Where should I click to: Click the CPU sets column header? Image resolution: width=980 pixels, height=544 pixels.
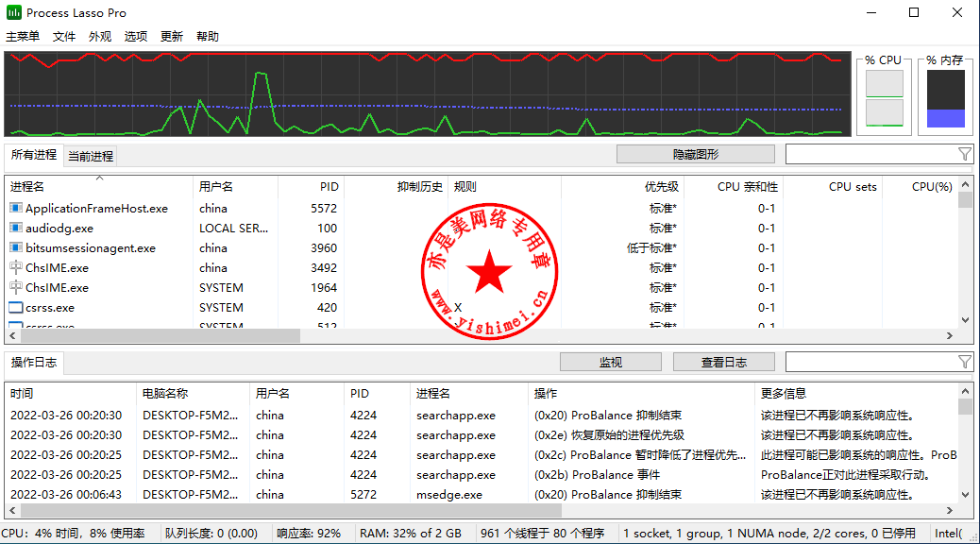pyautogui.click(x=833, y=186)
